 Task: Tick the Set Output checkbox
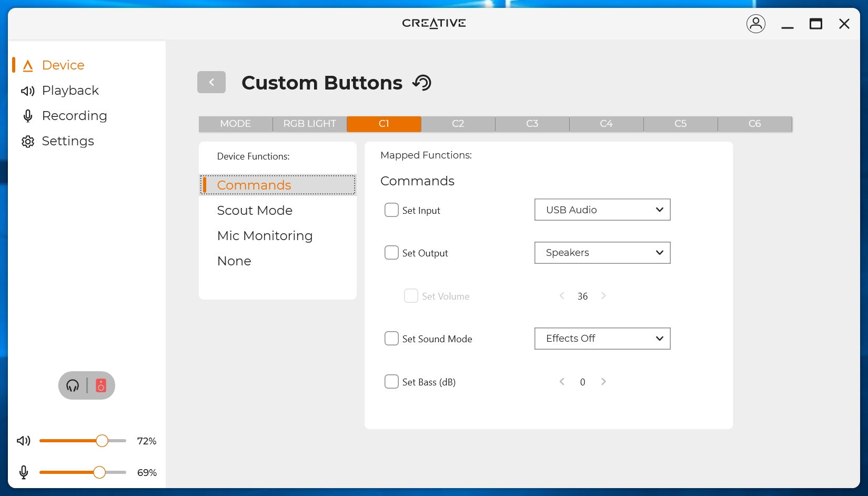pyautogui.click(x=391, y=253)
